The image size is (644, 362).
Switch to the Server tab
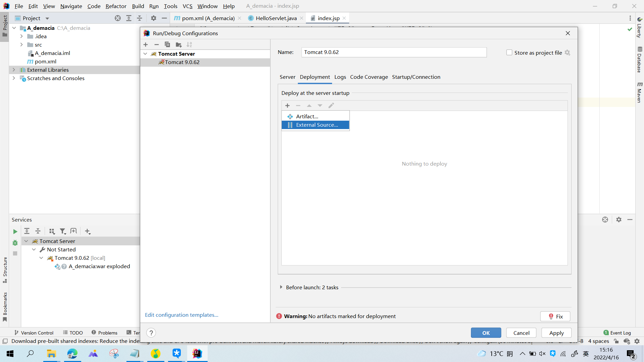pyautogui.click(x=287, y=77)
